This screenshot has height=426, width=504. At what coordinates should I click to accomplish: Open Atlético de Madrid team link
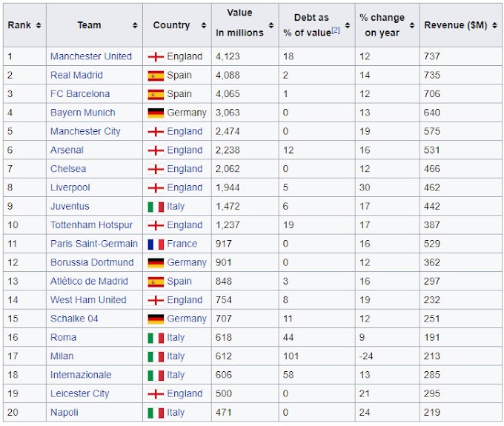(x=89, y=281)
